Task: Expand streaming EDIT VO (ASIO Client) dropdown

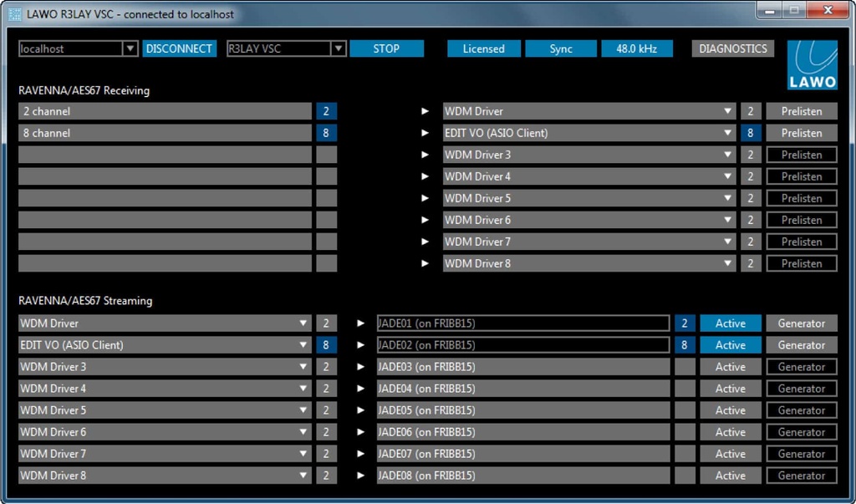Action: (x=303, y=345)
